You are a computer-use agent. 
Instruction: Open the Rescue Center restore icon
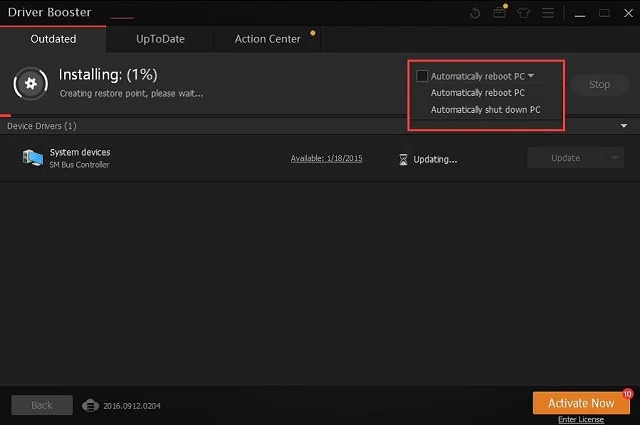point(475,13)
